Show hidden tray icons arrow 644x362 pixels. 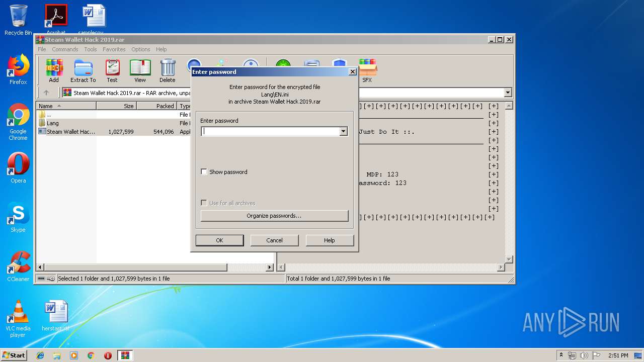pos(561,355)
